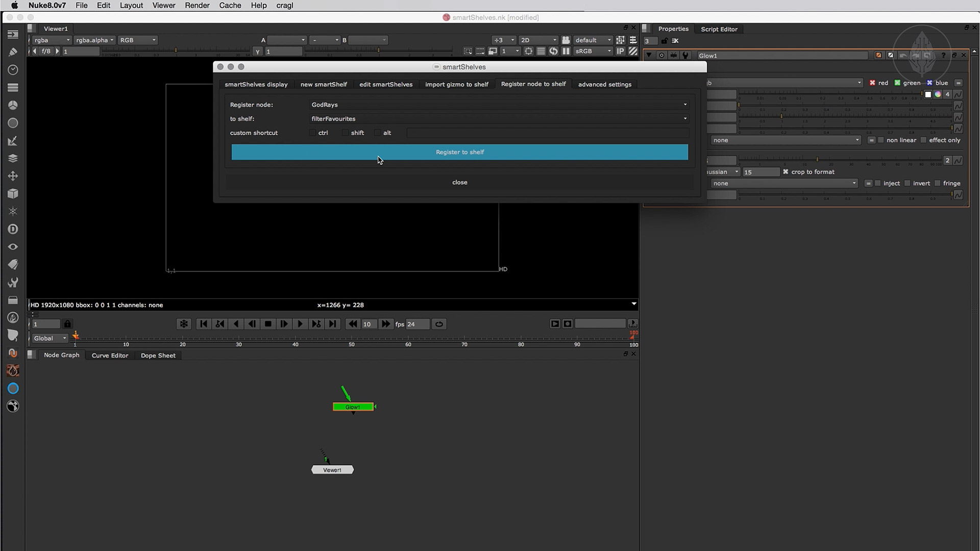This screenshot has height=551, width=980.
Task: Switch to edit smartShelves tab
Action: click(385, 84)
